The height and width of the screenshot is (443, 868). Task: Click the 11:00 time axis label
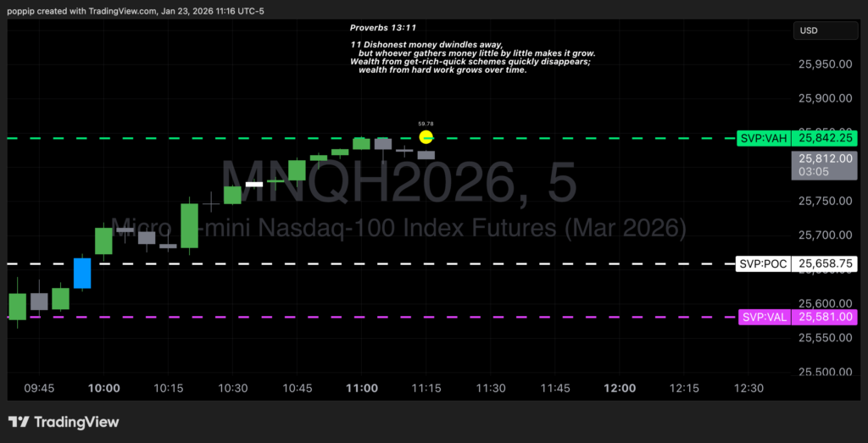tap(362, 388)
